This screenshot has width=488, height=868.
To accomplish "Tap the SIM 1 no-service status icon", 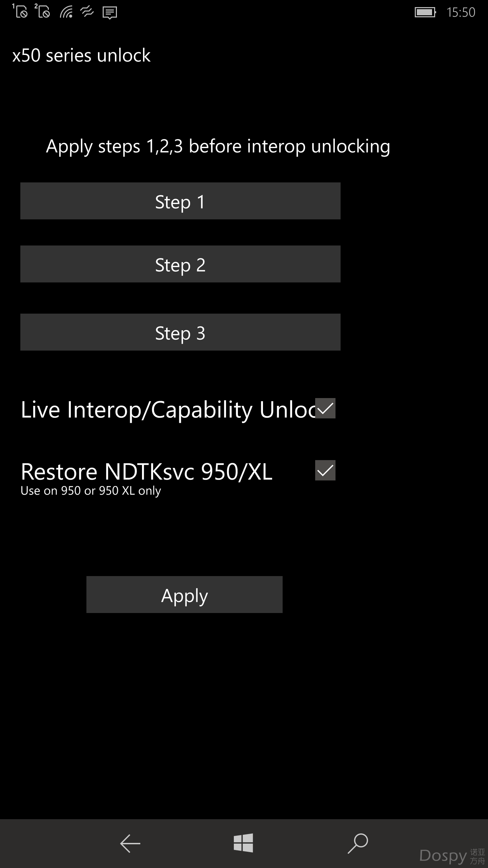I will coord(20,11).
